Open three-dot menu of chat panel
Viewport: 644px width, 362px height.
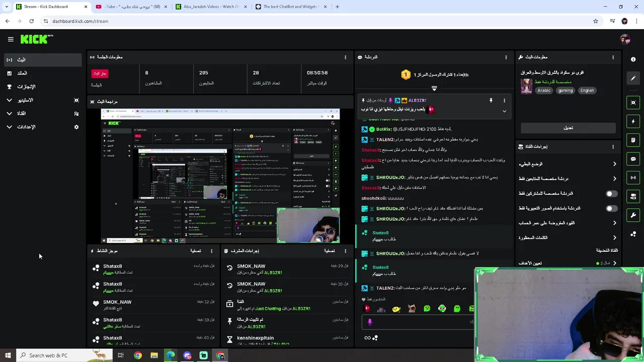tap(506, 57)
